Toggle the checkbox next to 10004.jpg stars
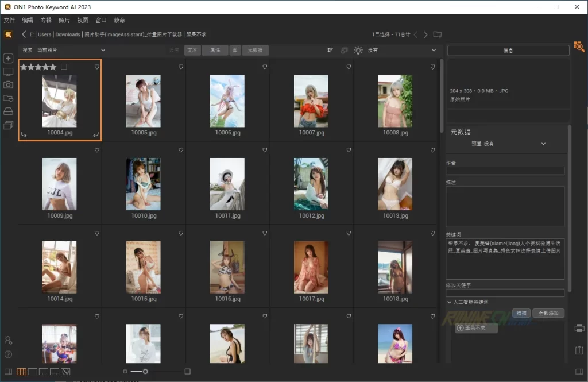Image resolution: width=588 pixels, height=382 pixels. (x=64, y=67)
